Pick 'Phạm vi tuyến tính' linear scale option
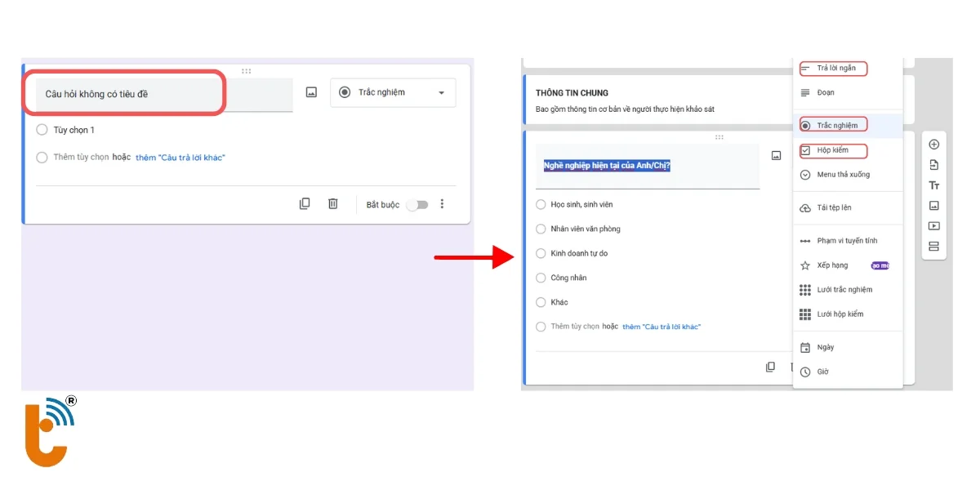The image size is (980, 490). pyautogui.click(x=847, y=241)
